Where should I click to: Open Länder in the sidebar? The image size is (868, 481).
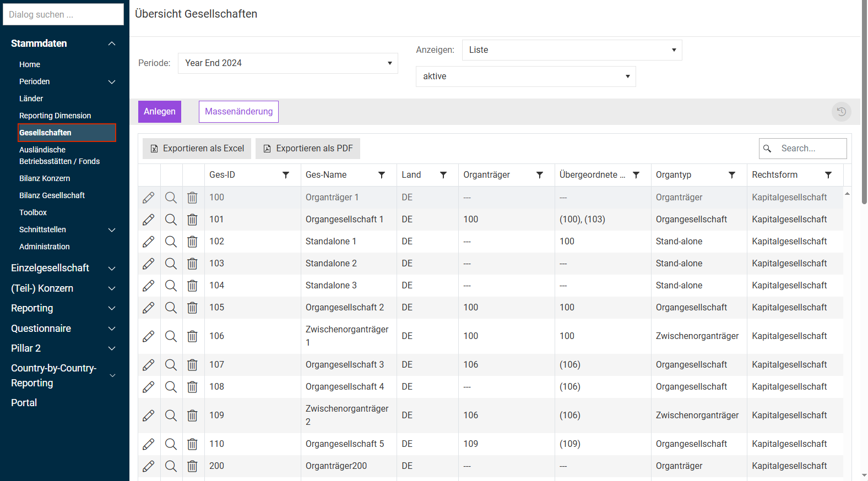(x=31, y=99)
